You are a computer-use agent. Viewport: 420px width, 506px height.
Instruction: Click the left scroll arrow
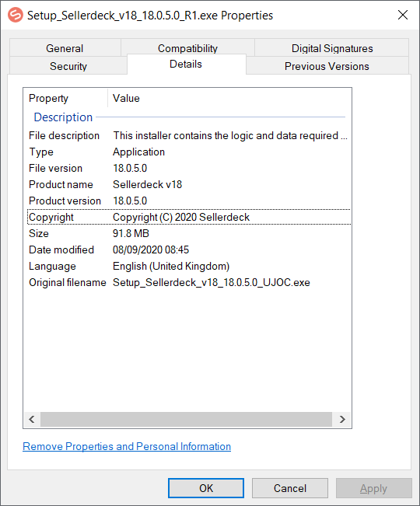pyautogui.click(x=32, y=419)
